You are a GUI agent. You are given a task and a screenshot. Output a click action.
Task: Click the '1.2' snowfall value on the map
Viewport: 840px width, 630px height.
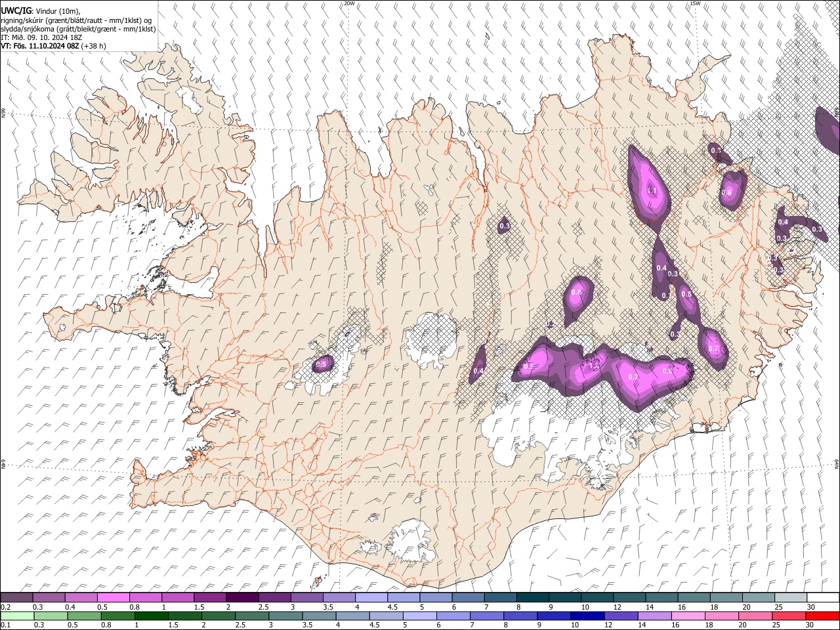click(x=595, y=366)
